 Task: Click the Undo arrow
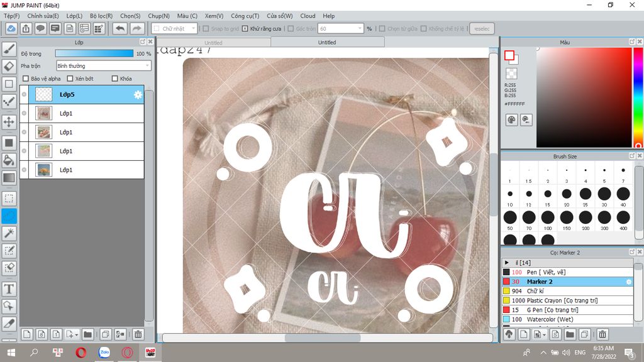pos(120,29)
